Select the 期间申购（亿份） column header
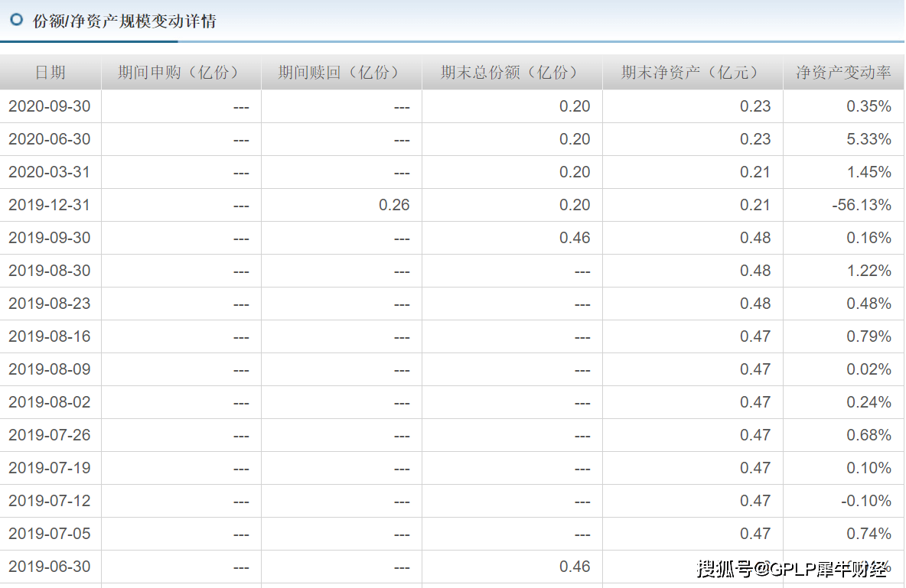The width and height of the screenshot is (906, 588). (181, 72)
